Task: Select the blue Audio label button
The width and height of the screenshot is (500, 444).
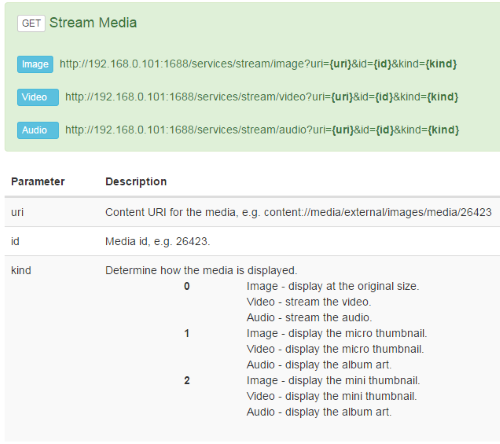Action: (38, 130)
